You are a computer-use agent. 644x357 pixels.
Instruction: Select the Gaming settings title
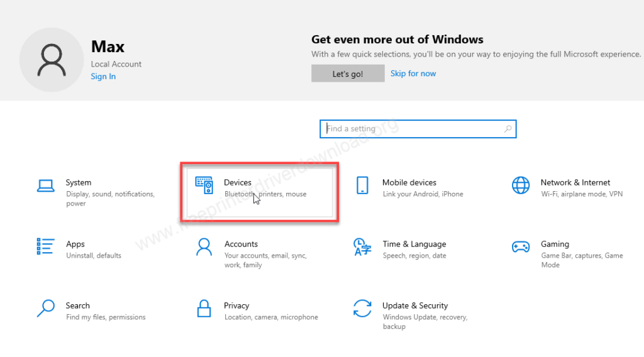(555, 244)
